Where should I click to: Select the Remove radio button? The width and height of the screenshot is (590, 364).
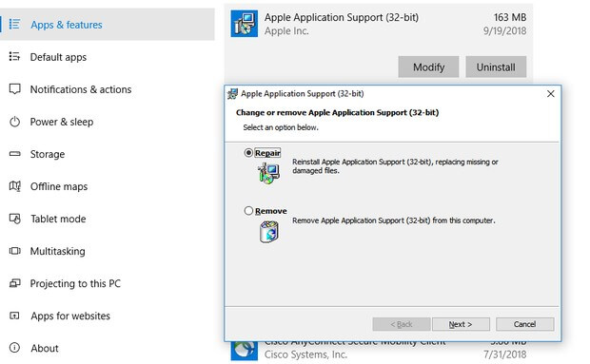[x=248, y=211]
